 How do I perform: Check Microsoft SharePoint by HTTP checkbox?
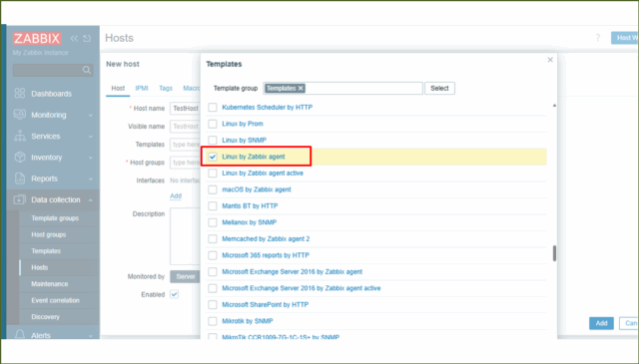[213, 304]
